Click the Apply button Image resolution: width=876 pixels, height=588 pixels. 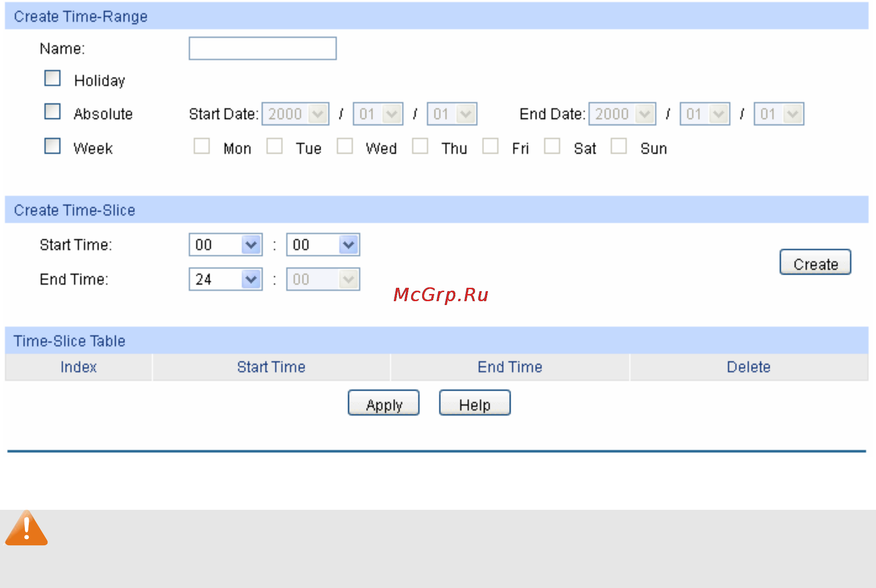[x=384, y=403]
